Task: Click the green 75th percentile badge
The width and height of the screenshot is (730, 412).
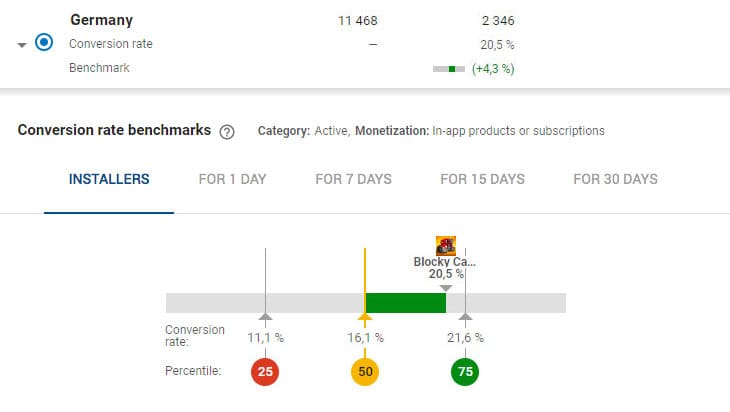Action: (x=465, y=372)
